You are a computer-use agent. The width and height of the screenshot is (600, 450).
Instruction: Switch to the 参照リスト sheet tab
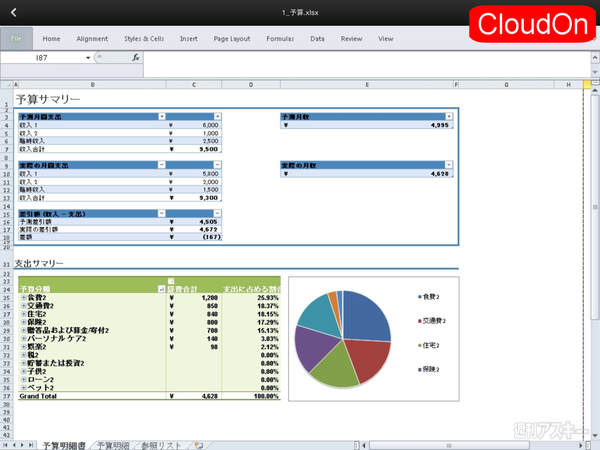(x=161, y=445)
